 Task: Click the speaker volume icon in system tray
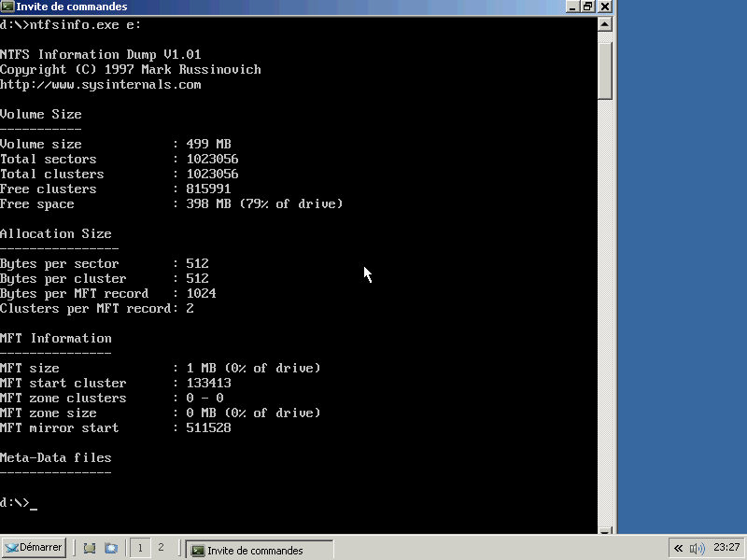[x=697, y=548]
